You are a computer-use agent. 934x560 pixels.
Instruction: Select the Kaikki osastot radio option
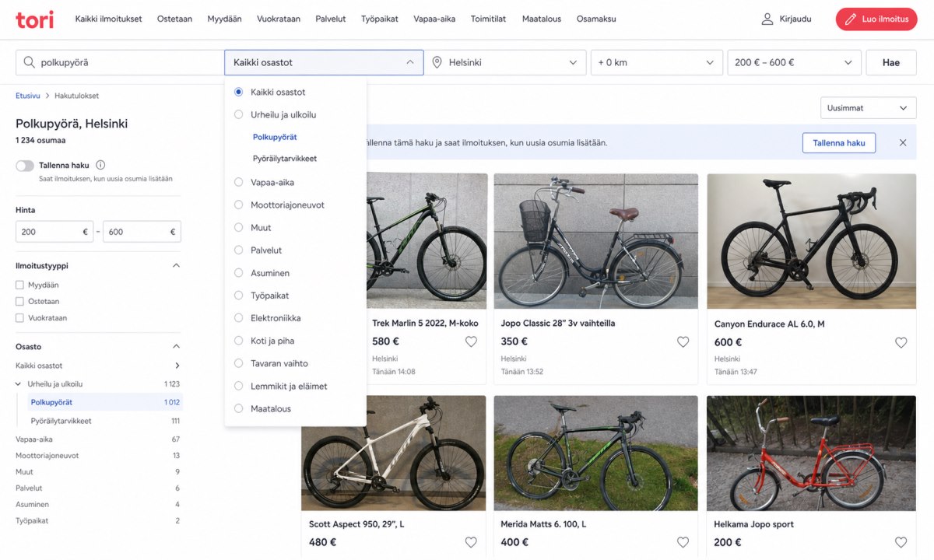[239, 92]
